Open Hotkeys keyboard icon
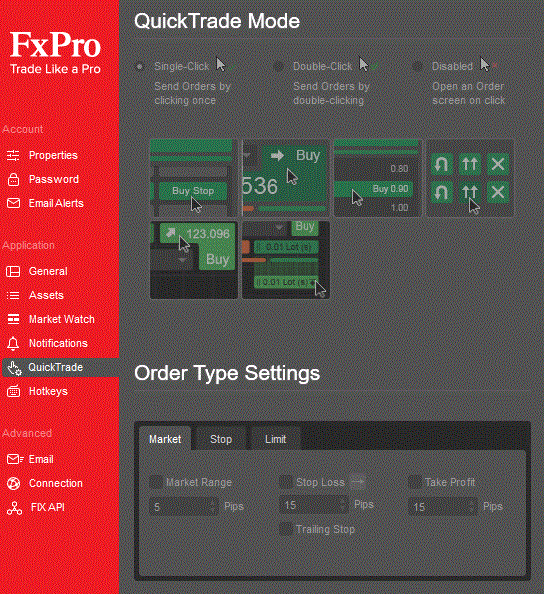The height and width of the screenshot is (594, 544). pyautogui.click(x=13, y=391)
